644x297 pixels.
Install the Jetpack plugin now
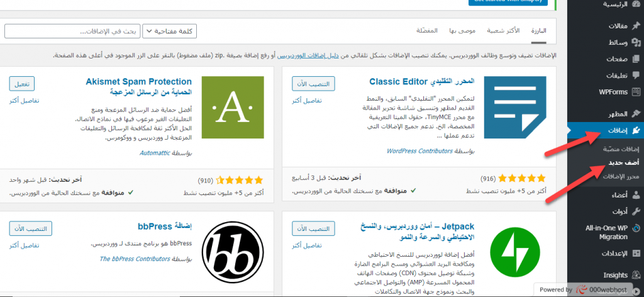point(313,228)
